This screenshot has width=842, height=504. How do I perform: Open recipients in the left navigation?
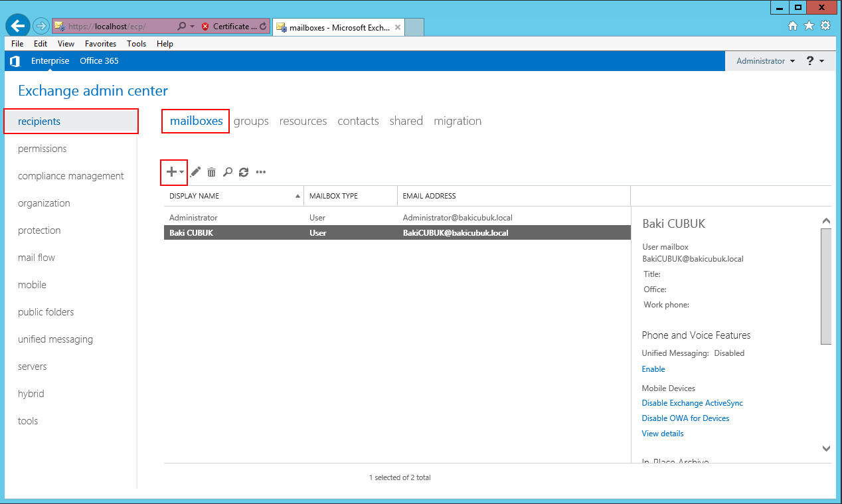(71, 122)
